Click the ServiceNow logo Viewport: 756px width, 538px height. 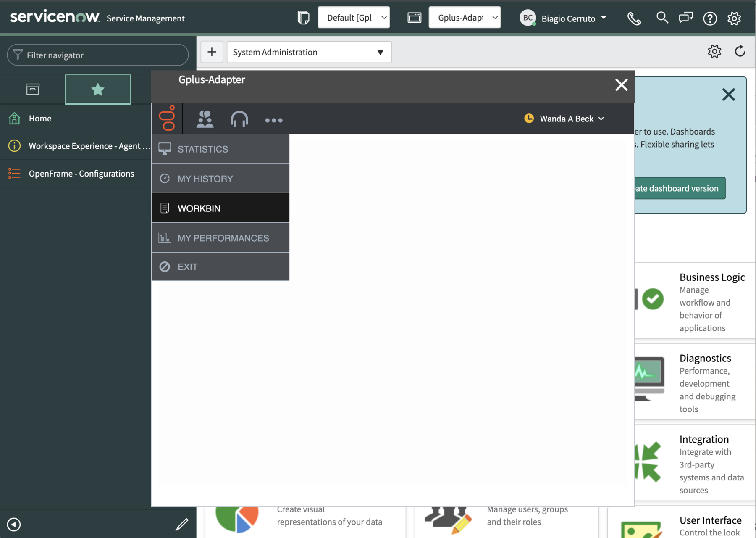55,17
